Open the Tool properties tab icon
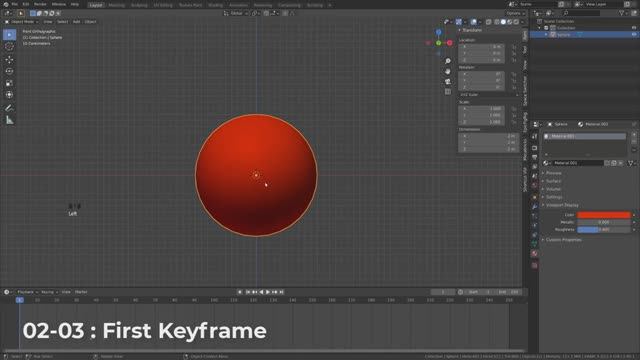The image size is (640, 360). pos(534,137)
